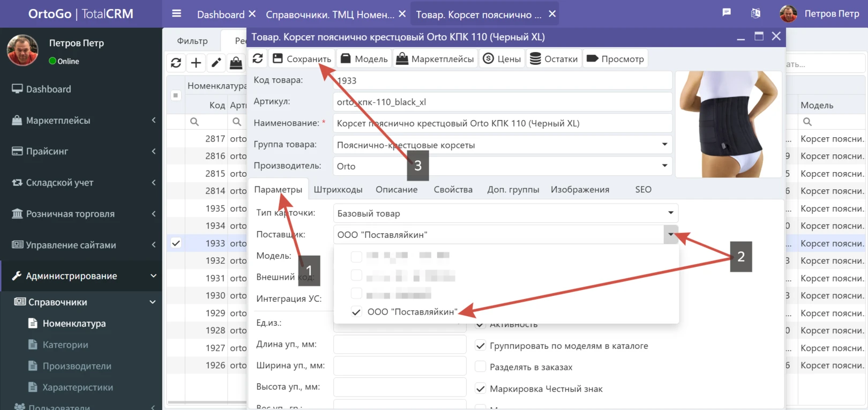Click the Сохранить button
The width and height of the screenshot is (868, 410).
pos(302,58)
